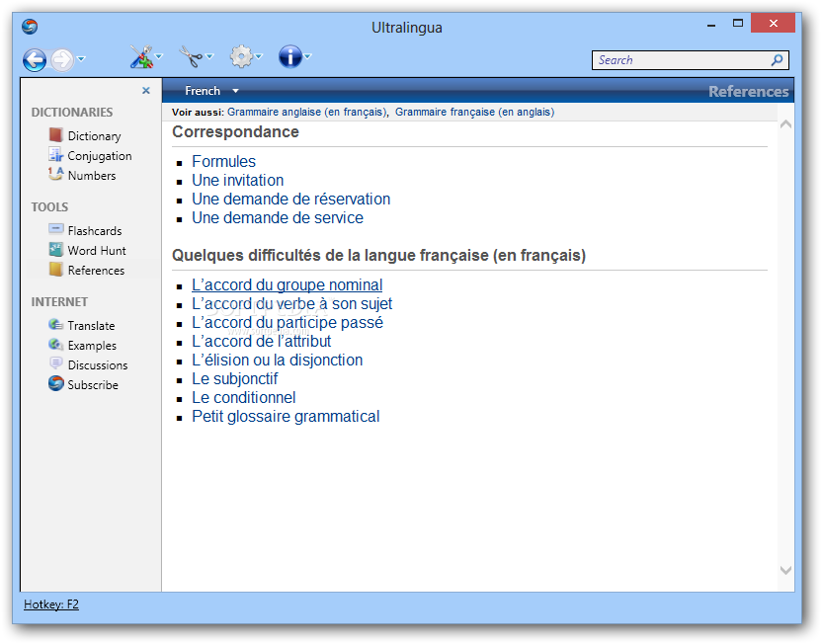Click the Word Hunt icon
This screenshot has width=822, height=644.
tap(55, 250)
